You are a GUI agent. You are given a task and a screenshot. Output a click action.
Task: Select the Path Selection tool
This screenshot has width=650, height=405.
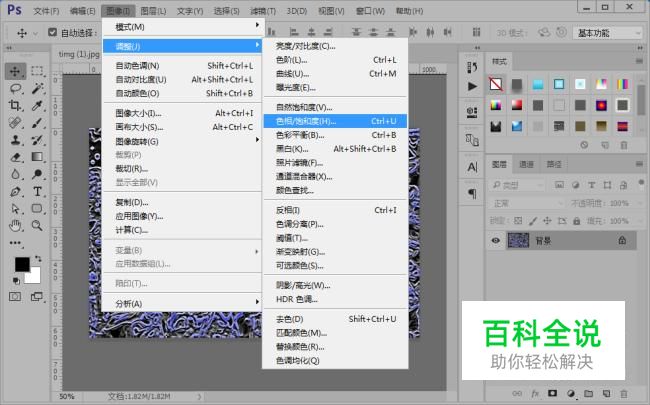15,209
